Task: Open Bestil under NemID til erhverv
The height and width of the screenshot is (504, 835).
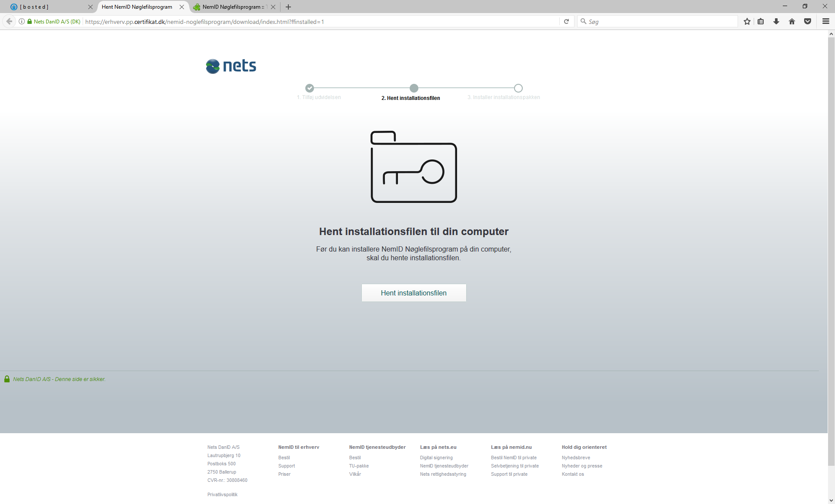Action: click(x=284, y=458)
